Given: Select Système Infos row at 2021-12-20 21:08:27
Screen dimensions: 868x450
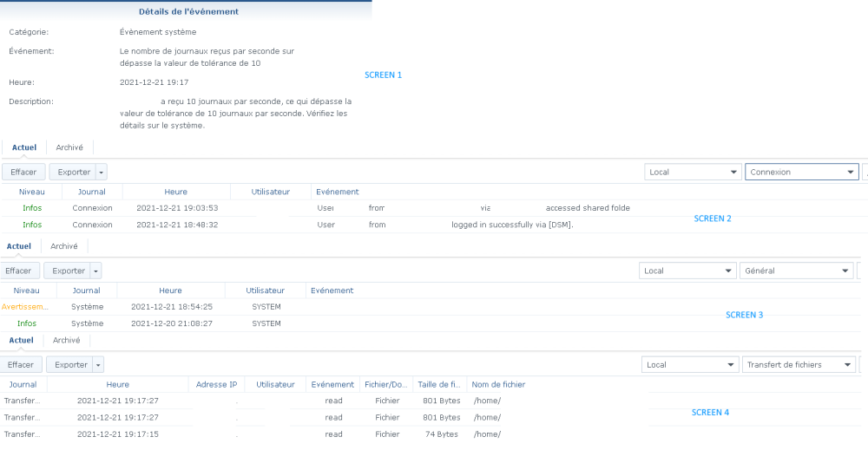Looking at the screenshot, I should click(x=431, y=324).
